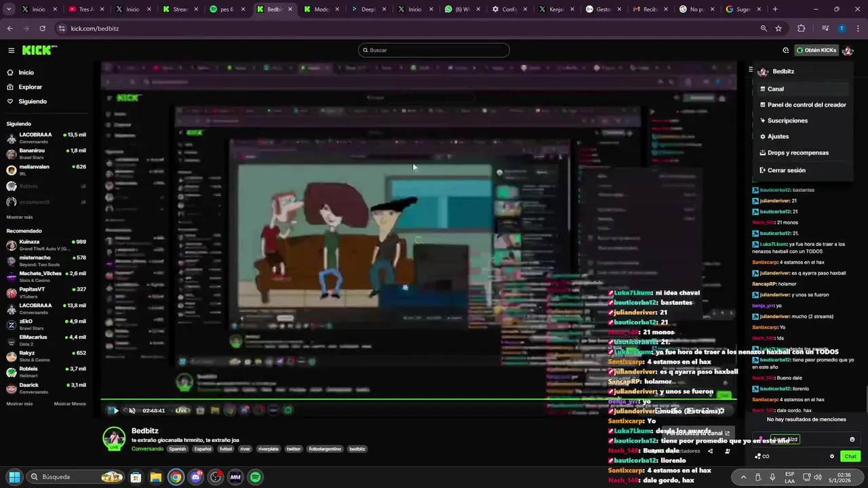
Task: Reload the page with the browser refresh icon
Action: pyautogui.click(x=42, y=28)
